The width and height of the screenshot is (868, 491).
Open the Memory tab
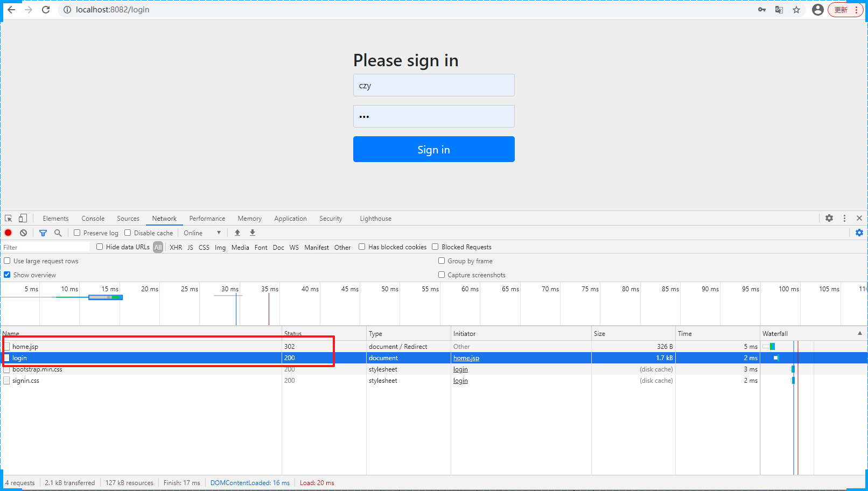click(x=250, y=219)
